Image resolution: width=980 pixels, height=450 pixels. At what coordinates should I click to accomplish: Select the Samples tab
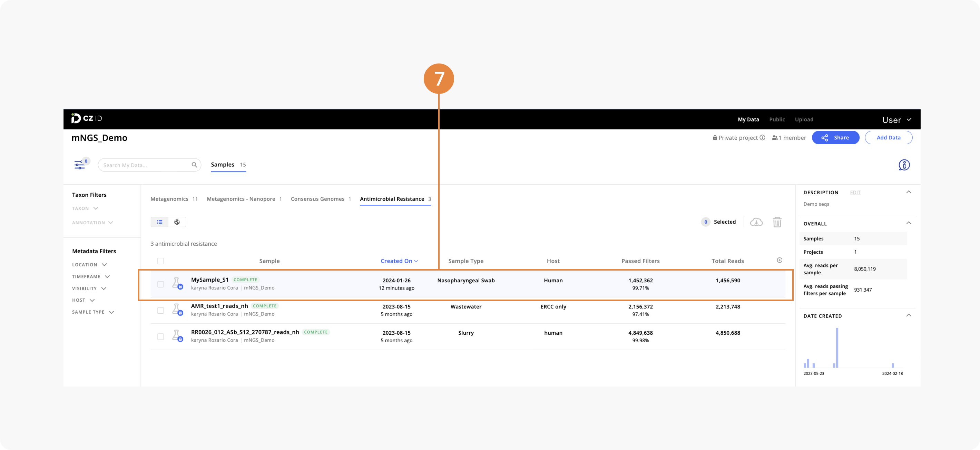228,165
